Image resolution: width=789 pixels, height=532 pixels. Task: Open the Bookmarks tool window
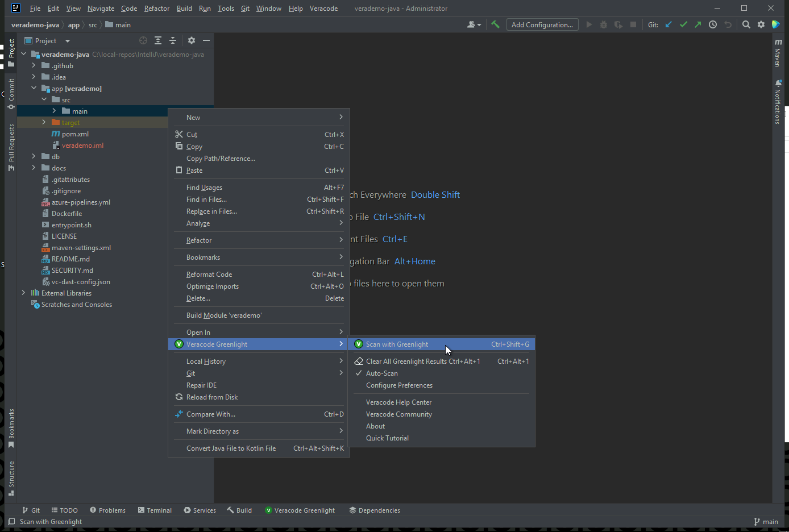(11, 428)
